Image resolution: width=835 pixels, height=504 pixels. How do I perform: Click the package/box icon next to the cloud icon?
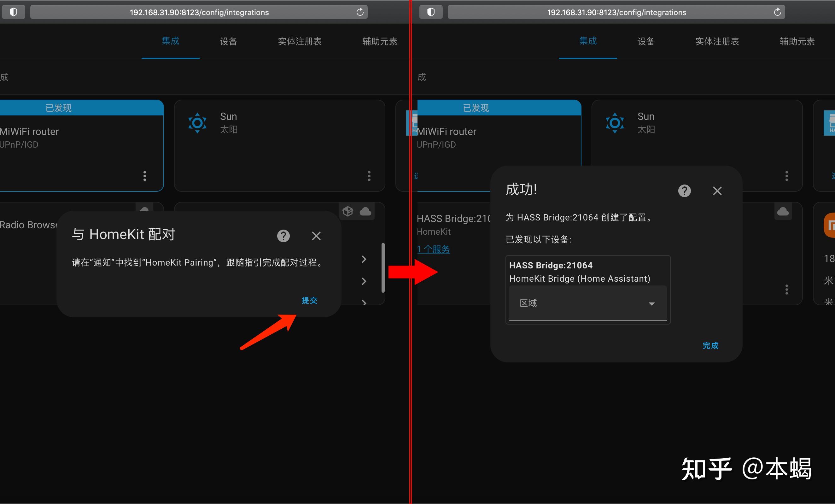coord(348,211)
